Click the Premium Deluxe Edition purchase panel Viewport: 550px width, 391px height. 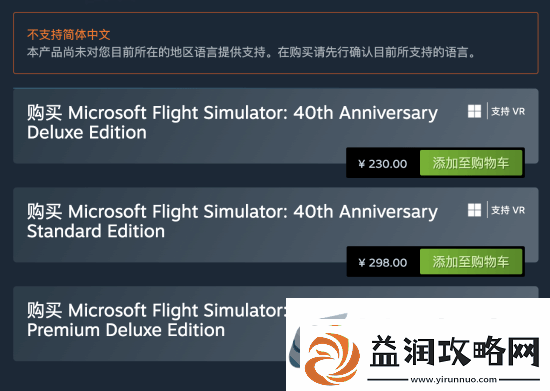[x=149, y=323]
